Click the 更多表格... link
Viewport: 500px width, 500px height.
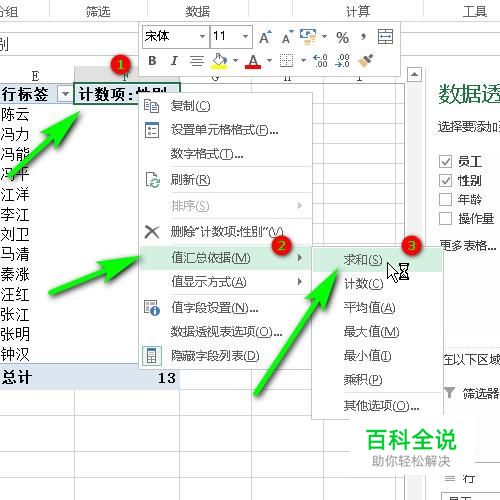click(x=468, y=246)
